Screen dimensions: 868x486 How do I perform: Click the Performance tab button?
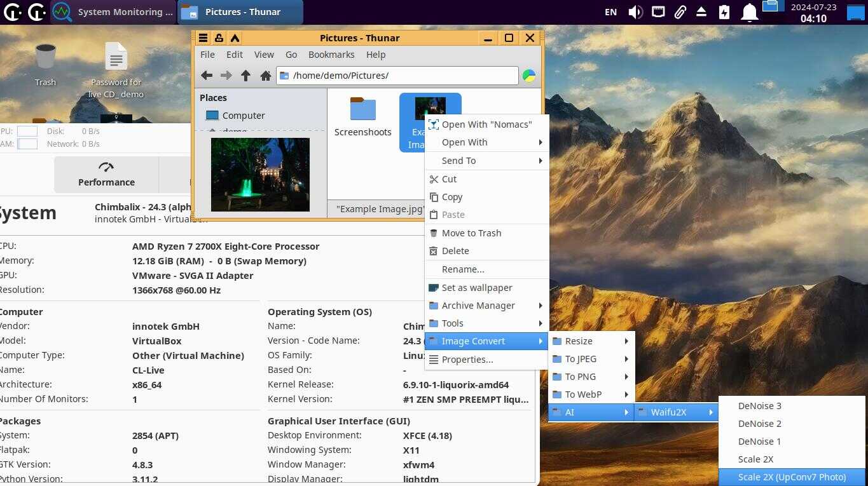106,174
